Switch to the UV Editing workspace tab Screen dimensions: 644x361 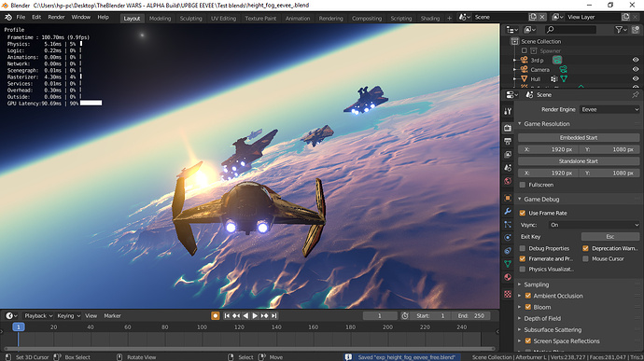point(223,19)
